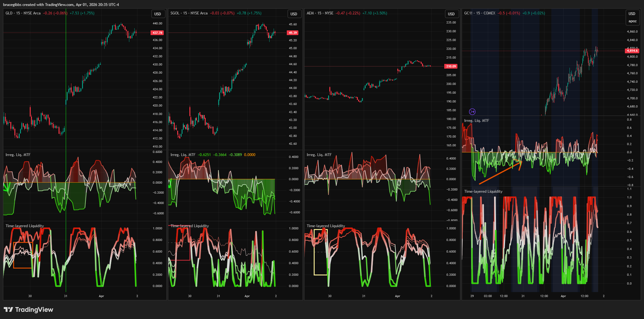The image size is (644, 319).
Task: Click the AEM symbol title in third chart
Action: [x=310, y=13]
